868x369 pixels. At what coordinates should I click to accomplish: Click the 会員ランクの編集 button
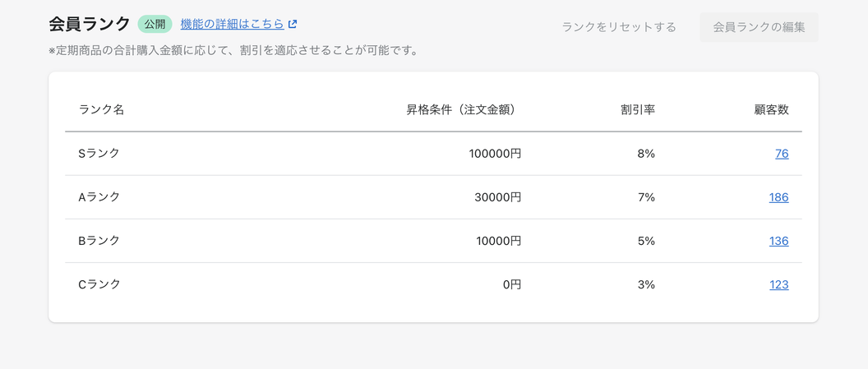[x=759, y=27]
